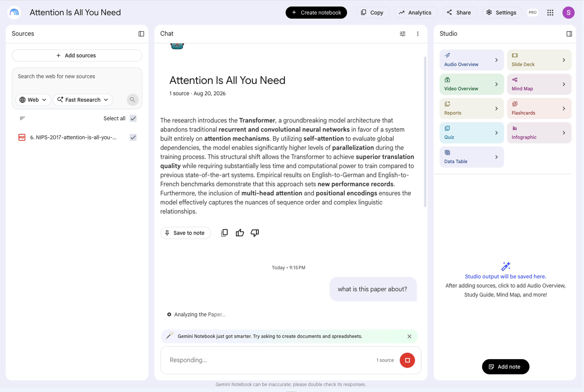
Task: Click the 'what is this paper about?' message
Action: [373, 289]
